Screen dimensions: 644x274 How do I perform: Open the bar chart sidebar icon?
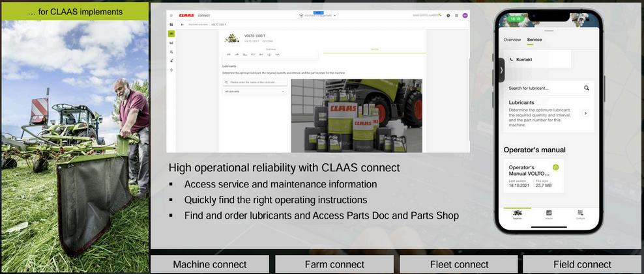click(x=171, y=43)
